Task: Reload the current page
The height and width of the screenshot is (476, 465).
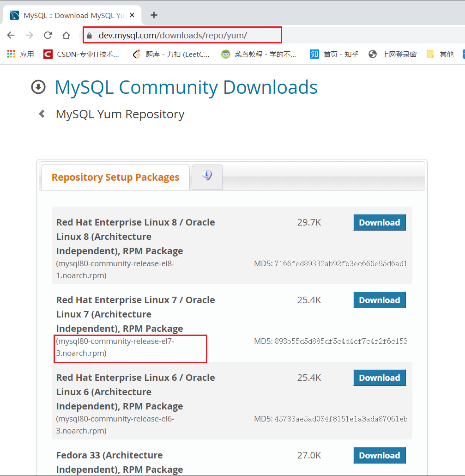Action: tap(48, 35)
